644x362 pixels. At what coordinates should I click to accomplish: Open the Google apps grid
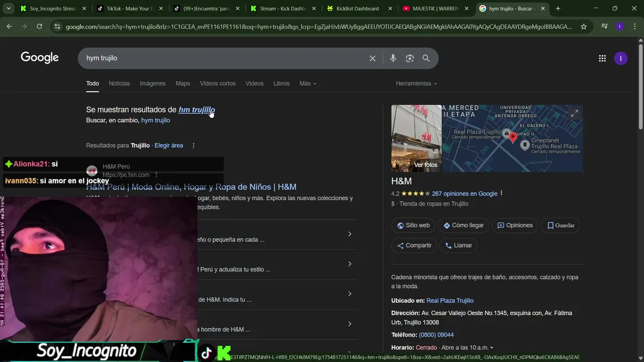click(602, 58)
